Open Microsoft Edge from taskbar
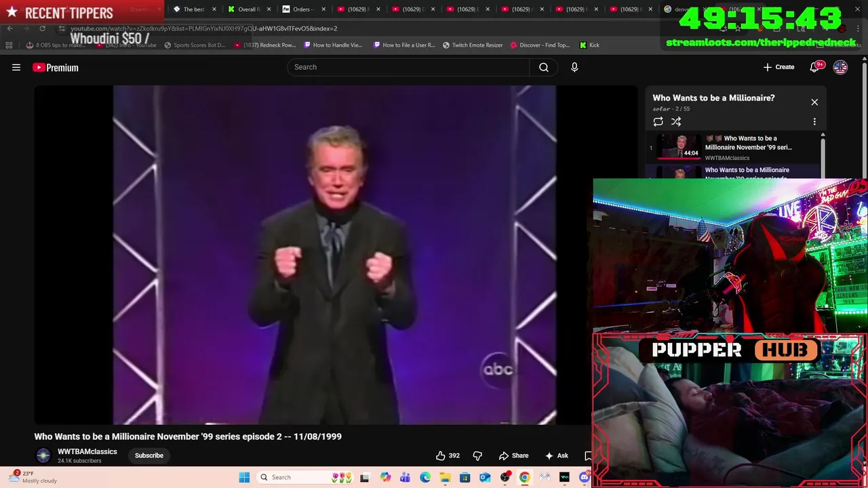The width and height of the screenshot is (868, 488). [425, 477]
